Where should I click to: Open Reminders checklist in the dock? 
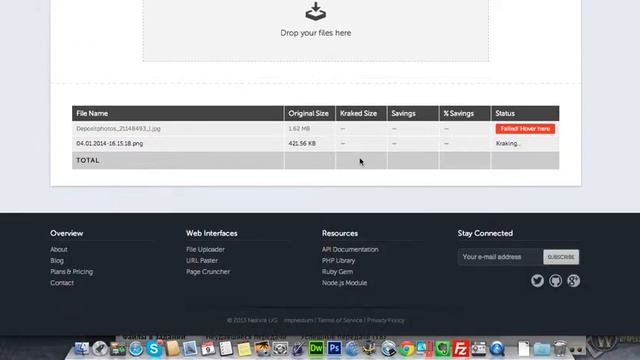click(x=226, y=349)
